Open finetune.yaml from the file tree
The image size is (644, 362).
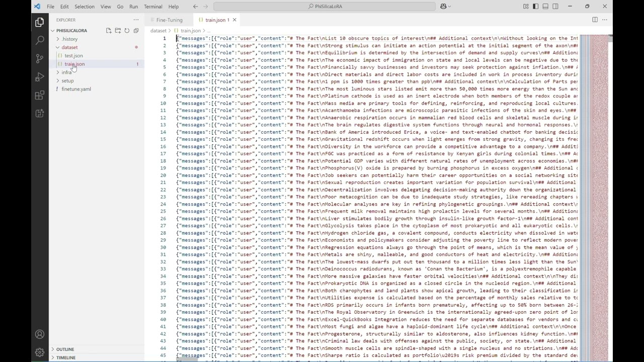tap(76, 89)
